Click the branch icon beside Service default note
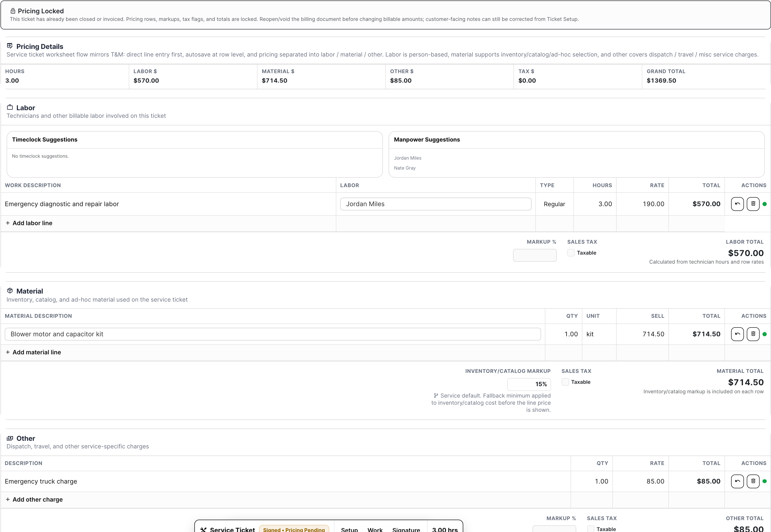Image resolution: width=771 pixels, height=532 pixels. pos(436,395)
